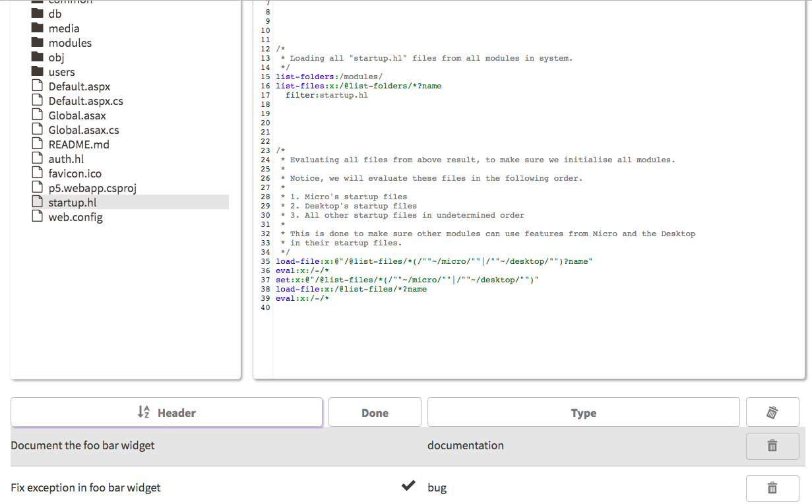Image resolution: width=812 pixels, height=504 pixels.
Task: Open Global.asax.cs in the file tree
Action: click(x=84, y=130)
